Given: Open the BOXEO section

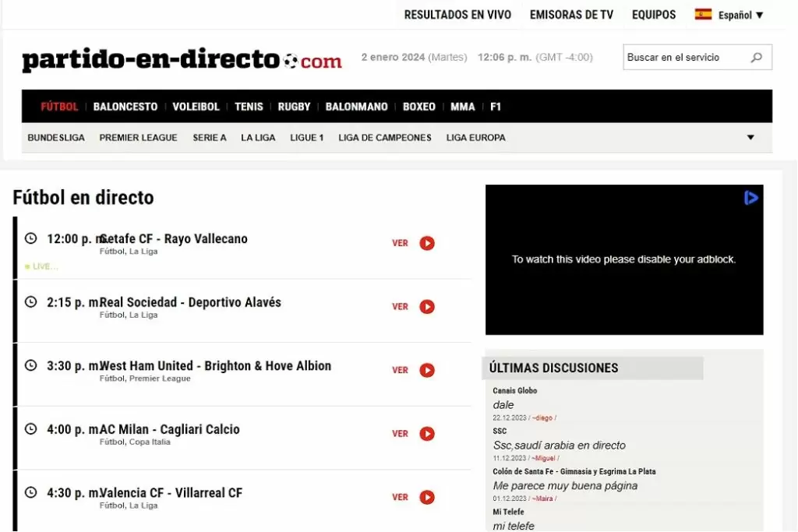Looking at the screenshot, I should [419, 107].
